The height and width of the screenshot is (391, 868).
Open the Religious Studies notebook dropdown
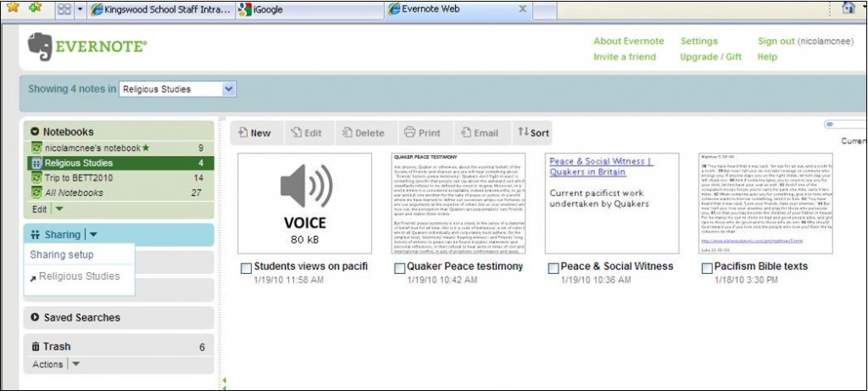(x=177, y=89)
